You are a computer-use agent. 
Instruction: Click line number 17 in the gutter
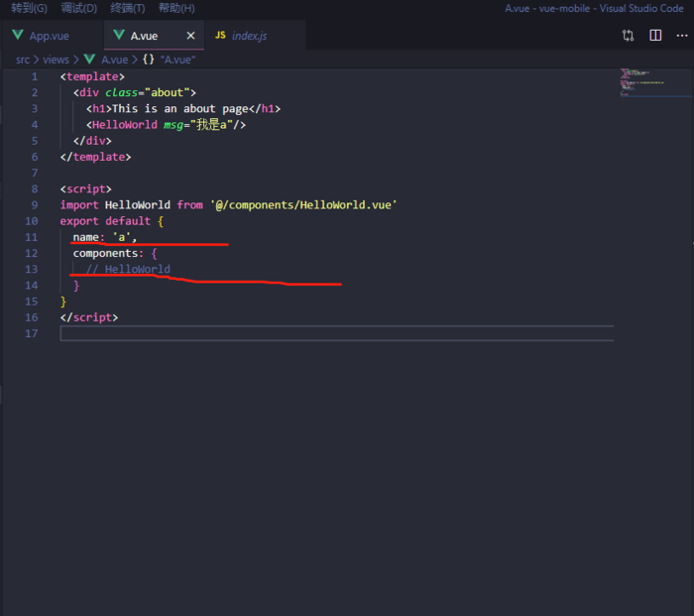point(32,333)
